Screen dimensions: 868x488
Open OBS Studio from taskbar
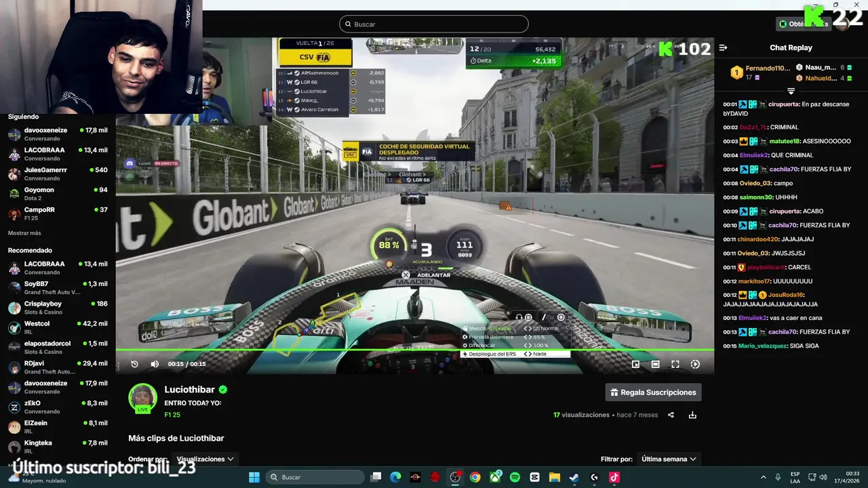[456, 477]
